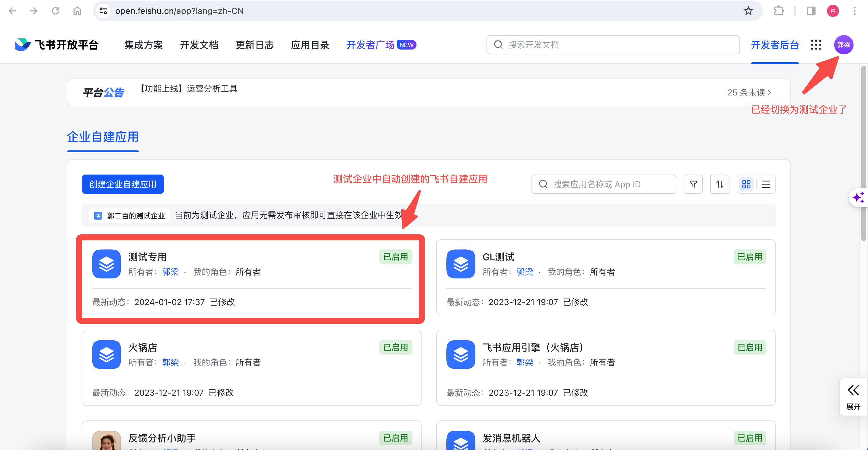
Task: Click 已启用 status on GL测试 card
Action: pyautogui.click(x=750, y=257)
